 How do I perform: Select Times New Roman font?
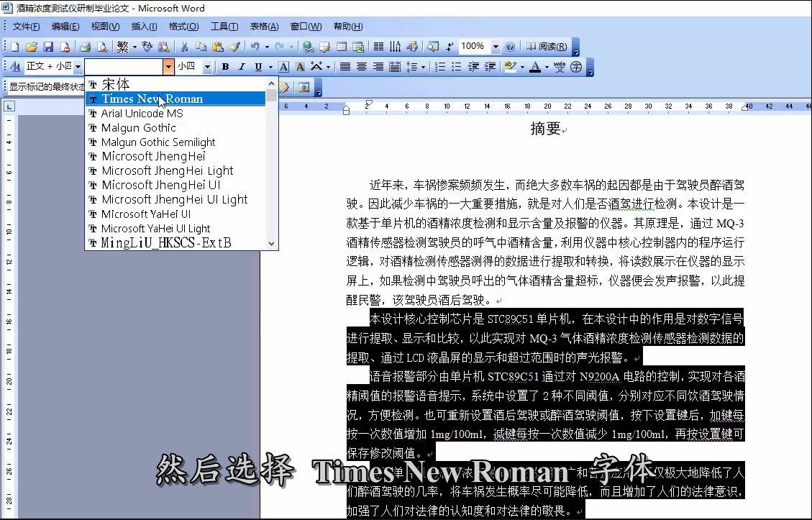pos(175,99)
